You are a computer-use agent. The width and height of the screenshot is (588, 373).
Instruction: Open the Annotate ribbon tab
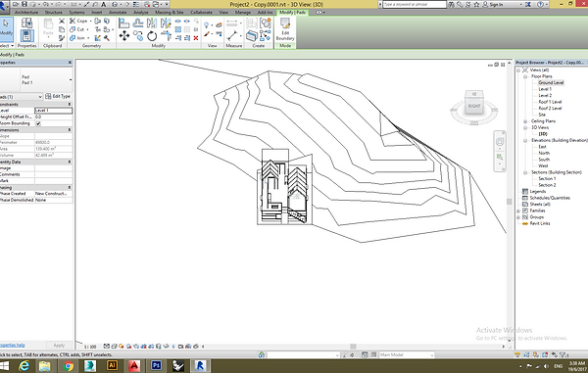pyautogui.click(x=118, y=13)
